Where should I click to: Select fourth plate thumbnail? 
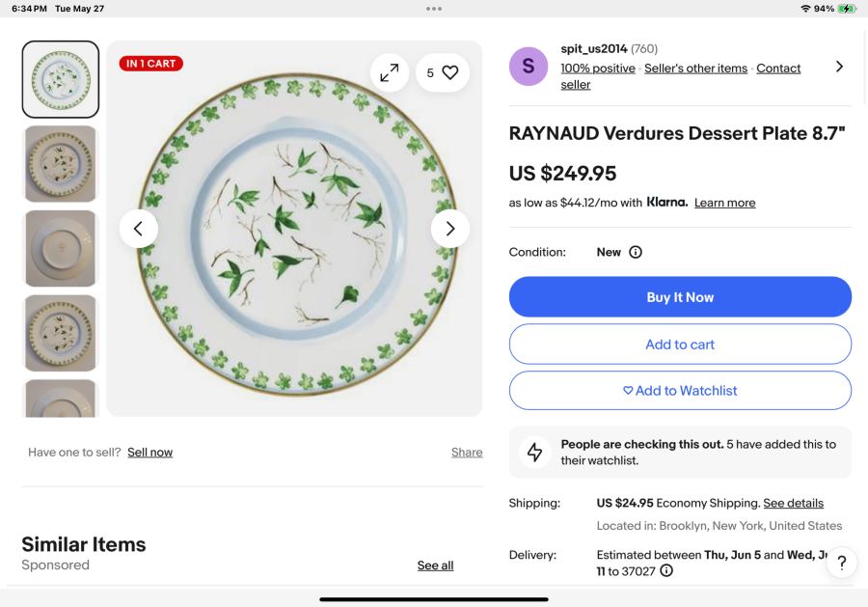tap(61, 333)
